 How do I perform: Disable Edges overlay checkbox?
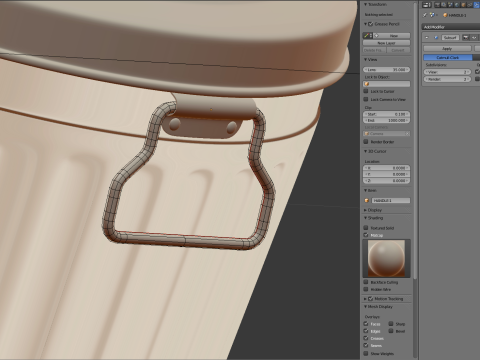pos(366,331)
